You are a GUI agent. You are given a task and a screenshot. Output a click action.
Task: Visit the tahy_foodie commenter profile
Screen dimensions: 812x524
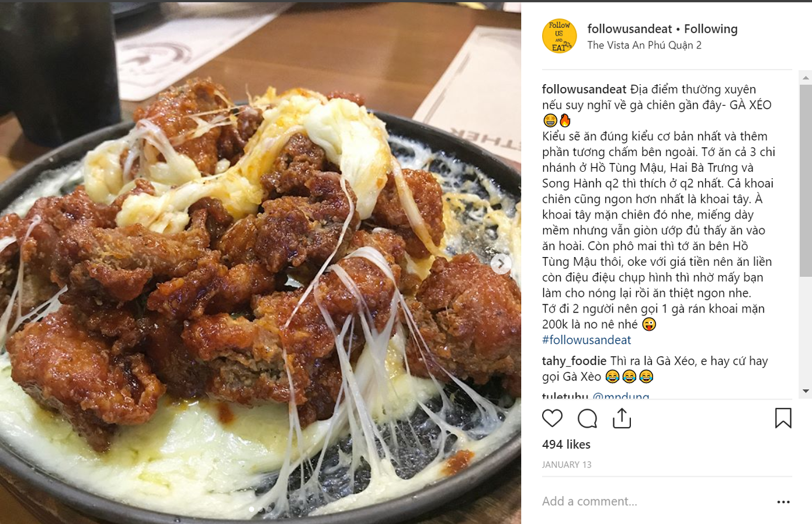point(574,361)
